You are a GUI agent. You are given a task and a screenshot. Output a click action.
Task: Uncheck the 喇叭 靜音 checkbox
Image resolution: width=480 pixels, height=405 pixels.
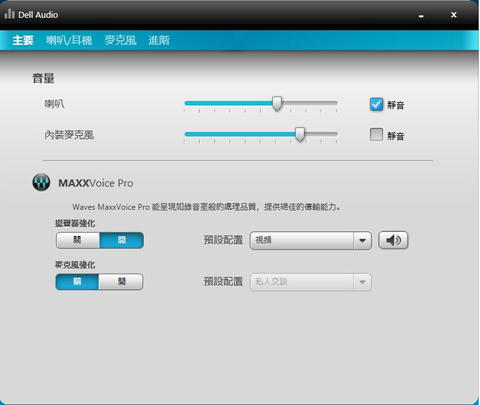(x=376, y=104)
